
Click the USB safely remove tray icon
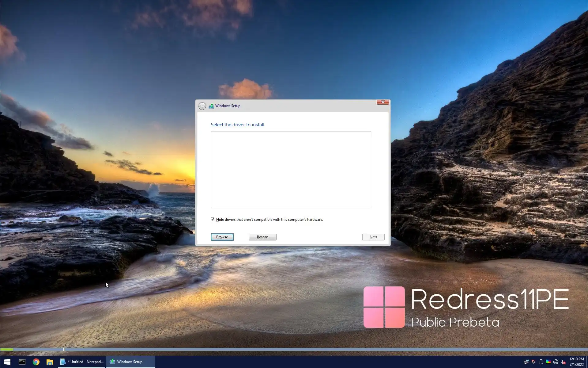[x=541, y=362]
